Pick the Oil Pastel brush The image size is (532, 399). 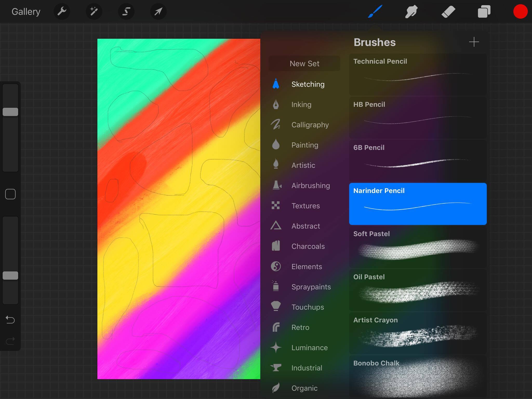point(418,290)
